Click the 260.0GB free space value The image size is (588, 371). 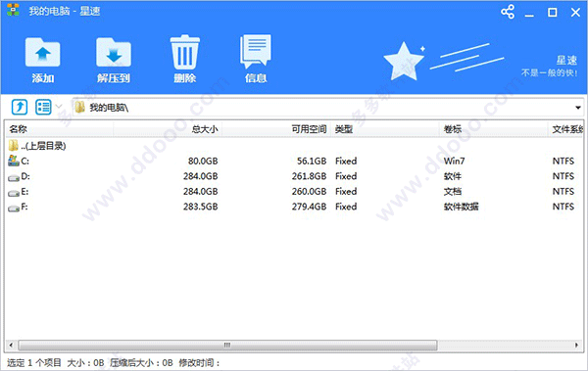point(310,192)
